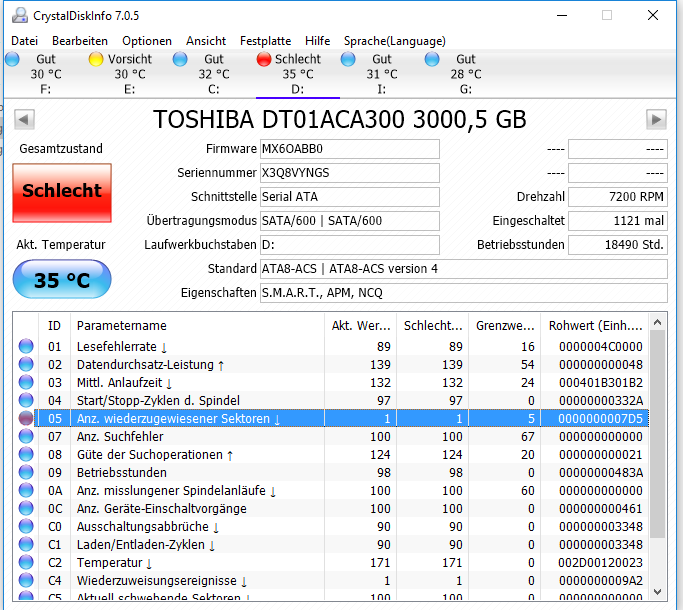Select Wiederzuweisungsereignisse row name
The image size is (683, 610).
click(x=157, y=581)
